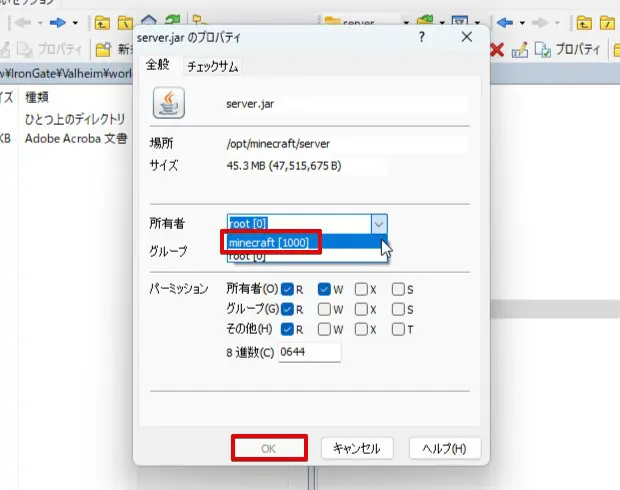Click the red X delete icon
The width and height of the screenshot is (620, 490).
(x=496, y=49)
